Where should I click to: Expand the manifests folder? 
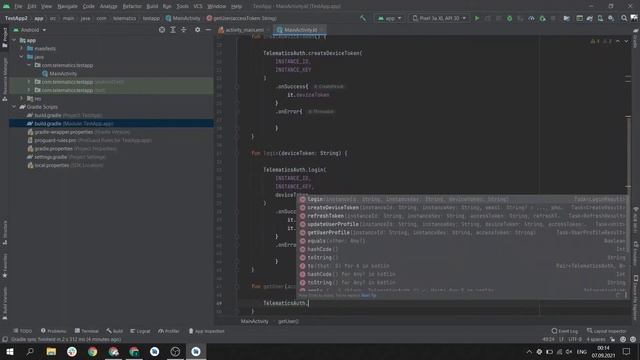[x=22, y=48]
